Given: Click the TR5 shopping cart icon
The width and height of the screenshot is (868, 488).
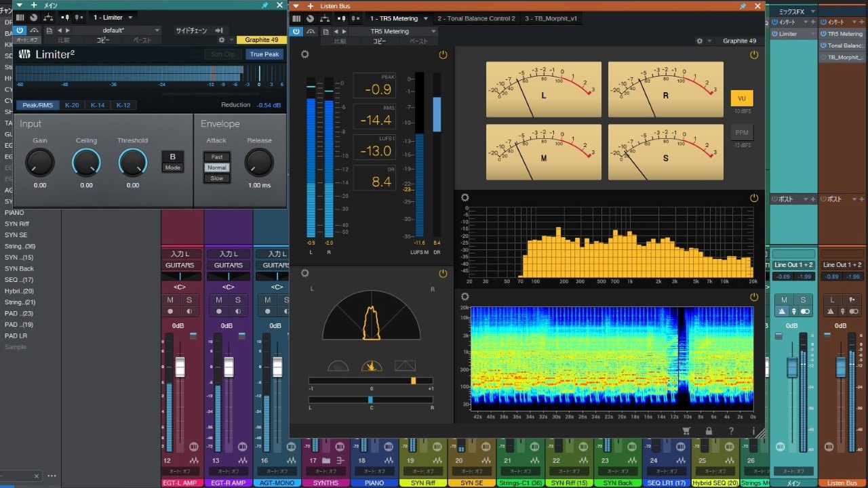Looking at the screenshot, I should (686, 430).
